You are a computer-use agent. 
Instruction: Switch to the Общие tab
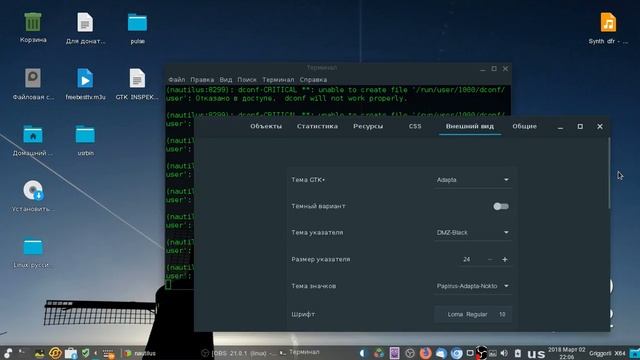[524, 127]
